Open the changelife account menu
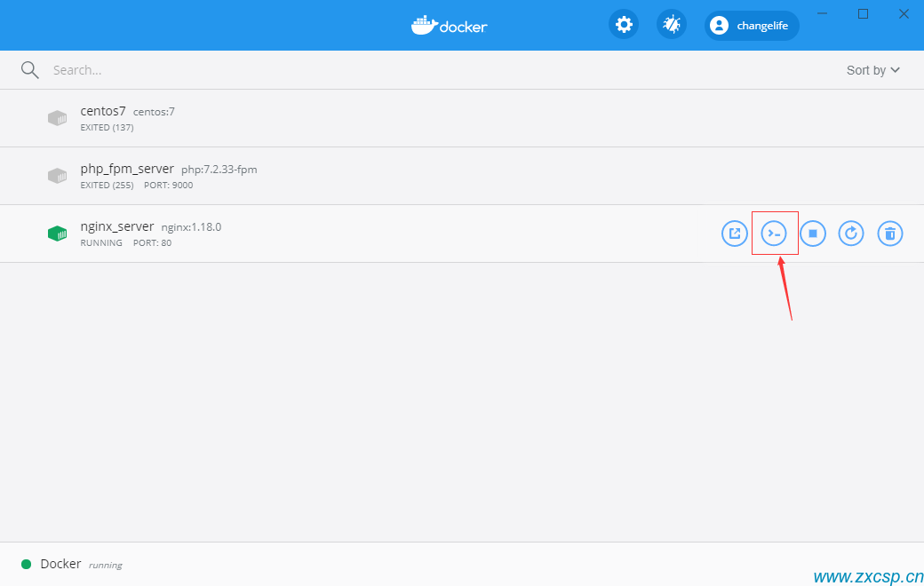The image size is (924, 586). pos(752,26)
